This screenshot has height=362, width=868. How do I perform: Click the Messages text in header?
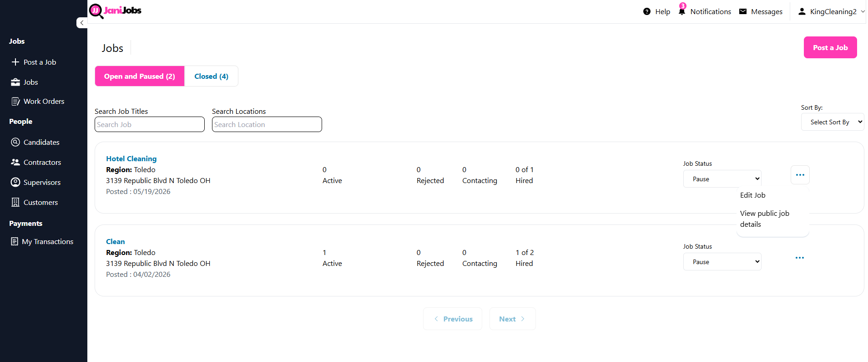(767, 11)
